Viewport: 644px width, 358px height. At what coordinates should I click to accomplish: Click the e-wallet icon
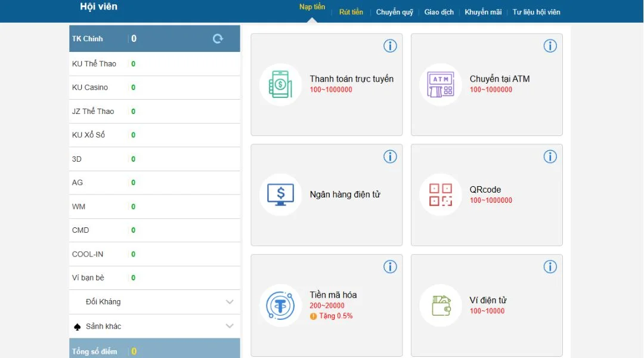441,305
